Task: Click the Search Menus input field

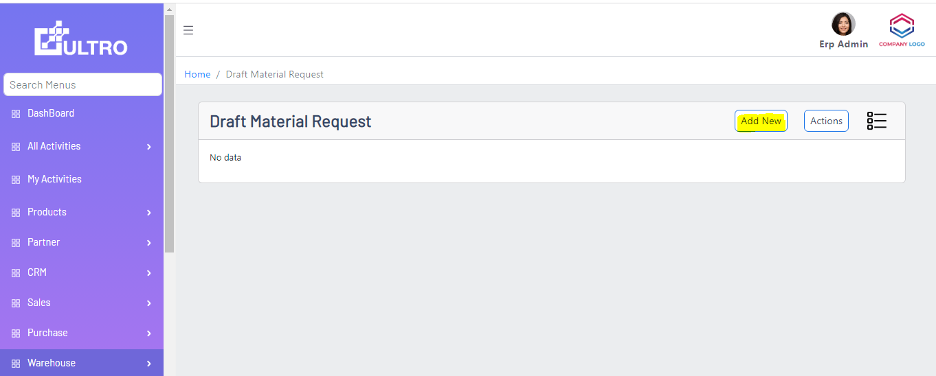Action: 82,85
